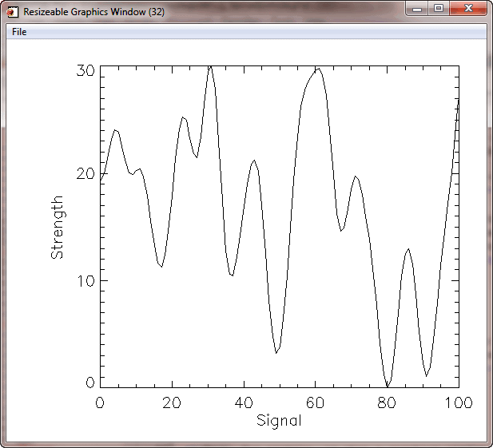This screenshot has height=448, width=493.
Task: Click the curve's peak near Signal 30
Action: 209,67
